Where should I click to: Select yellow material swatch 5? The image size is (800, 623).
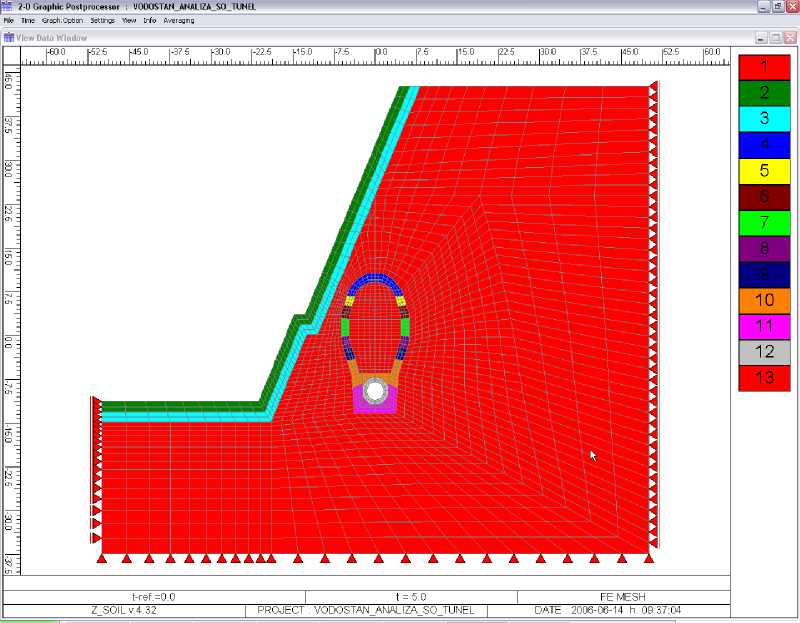(x=764, y=171)
